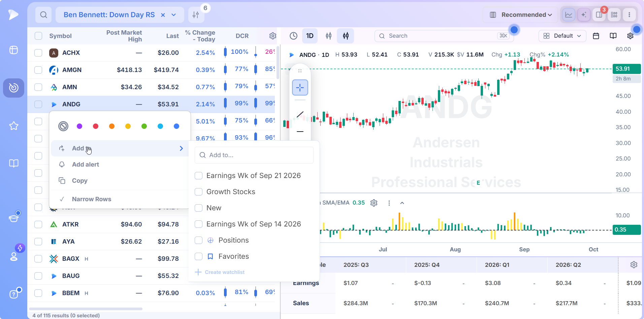This screenshot has width=644, height=319.
Task: Check the AMGN row checkbox
Action: (x=38, y=70)
